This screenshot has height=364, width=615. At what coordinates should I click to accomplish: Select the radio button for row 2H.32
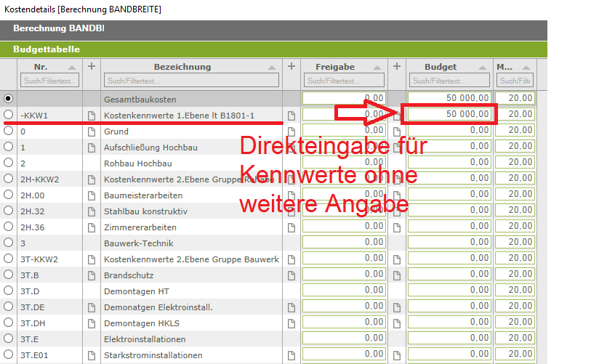pyautogui.click(x=9, y=211)
